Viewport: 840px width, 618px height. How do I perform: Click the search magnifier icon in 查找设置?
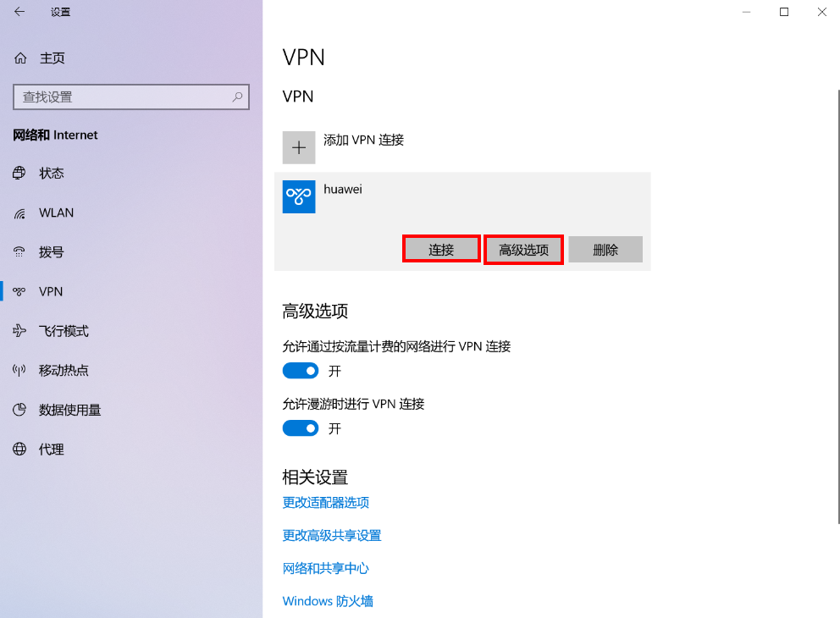(237, 97)
